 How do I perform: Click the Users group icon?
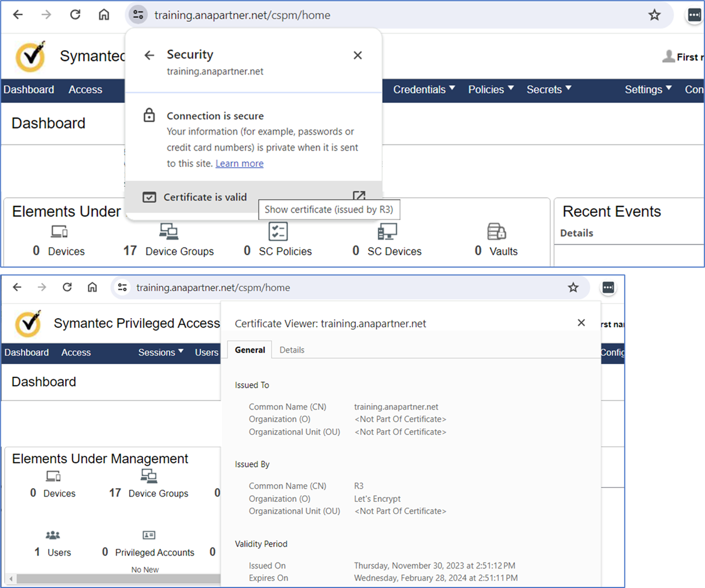coord(53,535)
